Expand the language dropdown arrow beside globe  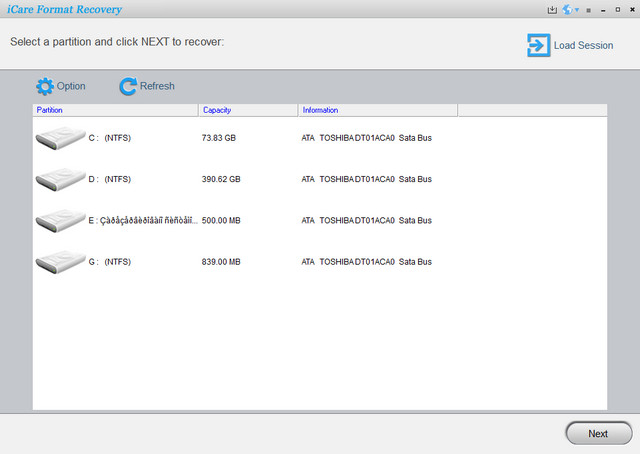(x=576, y=10)
